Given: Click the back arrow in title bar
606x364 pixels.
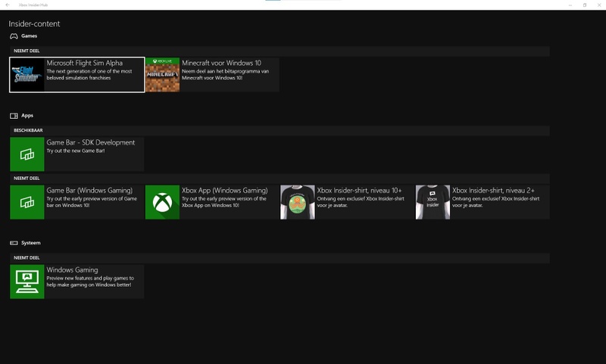Looking at the screenshot, I should point(8,5).
